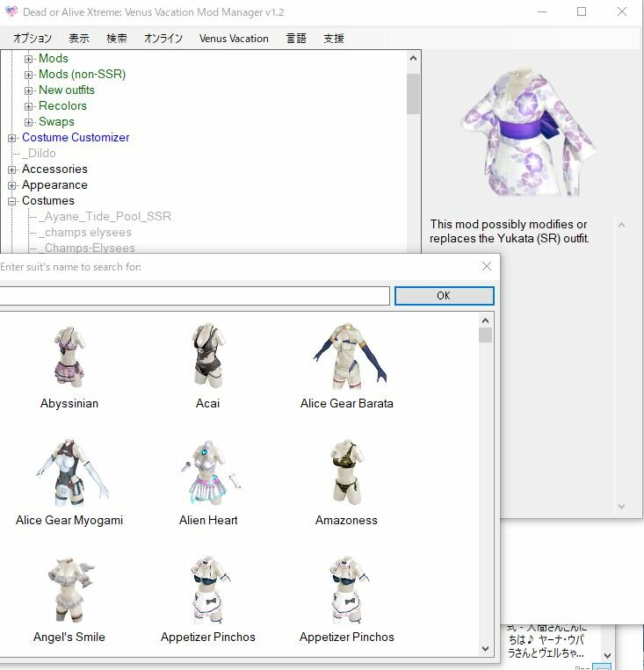Click scroll-down arrow in background Japanese text window

tap(607, 655)
